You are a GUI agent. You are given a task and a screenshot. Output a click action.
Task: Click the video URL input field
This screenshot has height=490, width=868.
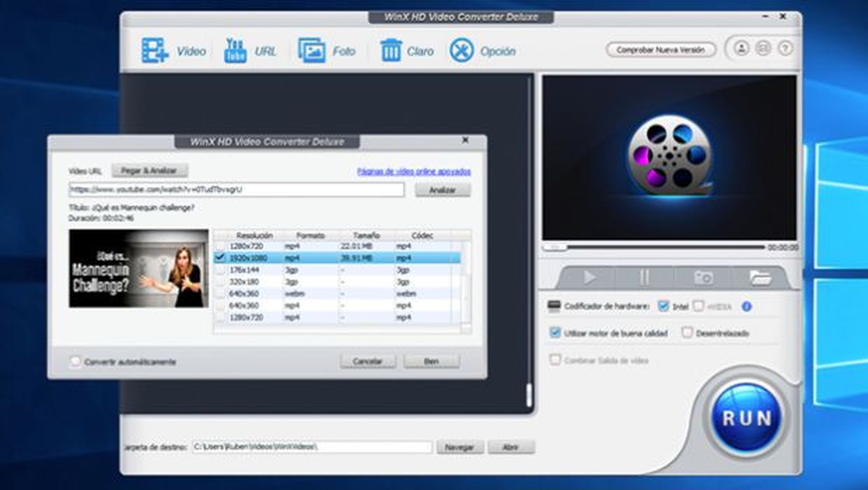coord(236,190)
